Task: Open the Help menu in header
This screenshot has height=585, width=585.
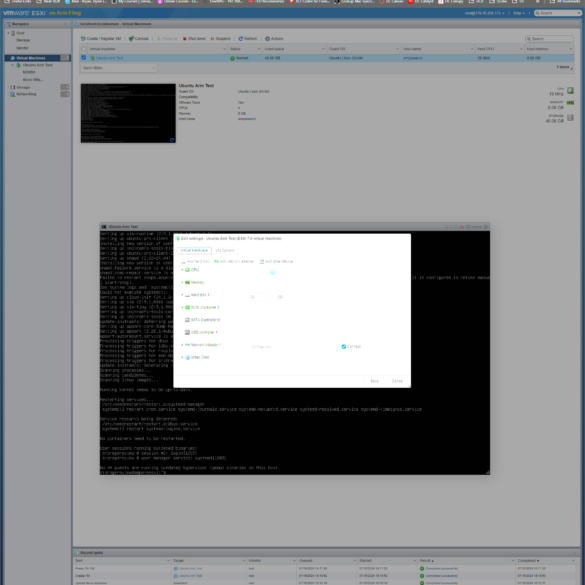Action: coord(518,13)
